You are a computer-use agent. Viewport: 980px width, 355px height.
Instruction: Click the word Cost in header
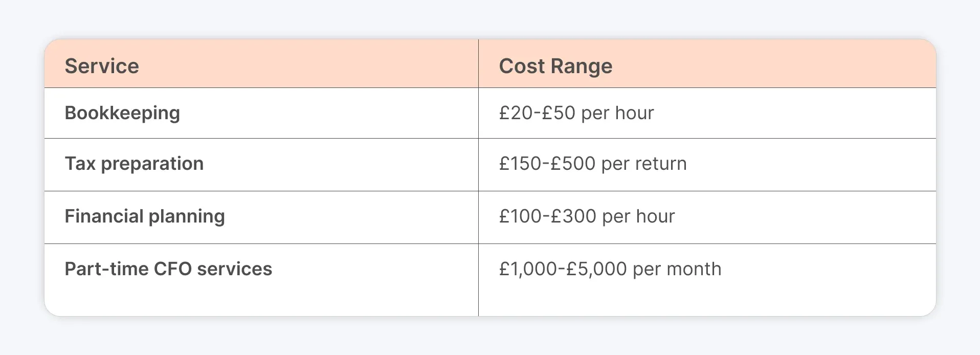click(x=522, y=66)
